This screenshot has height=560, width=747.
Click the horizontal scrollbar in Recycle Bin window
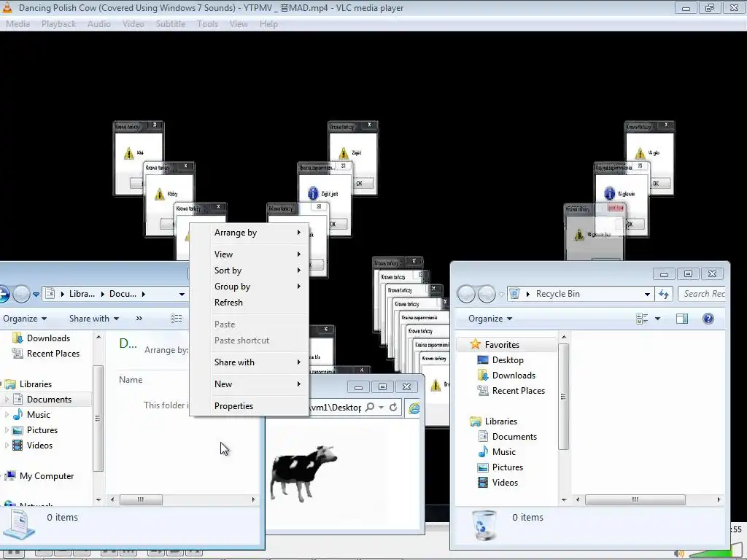tap(635, 499)
